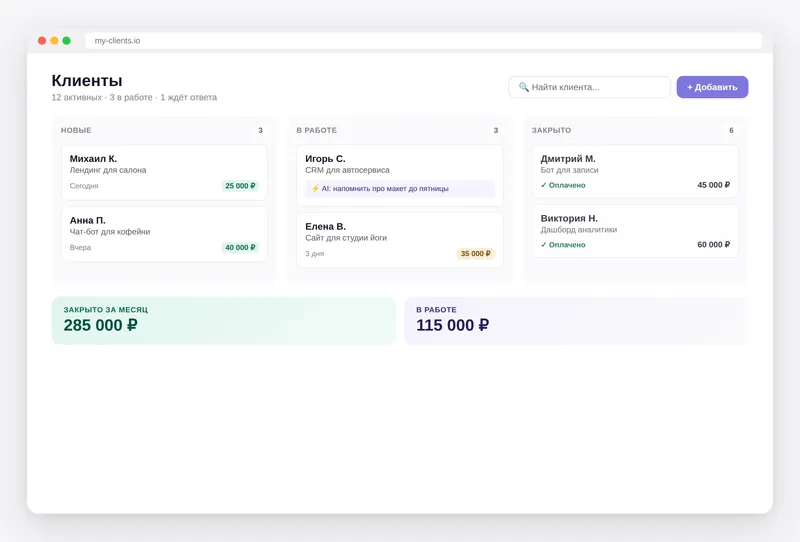Click the green maximize window button
The image size is (800, 542).
click(66, 40)
